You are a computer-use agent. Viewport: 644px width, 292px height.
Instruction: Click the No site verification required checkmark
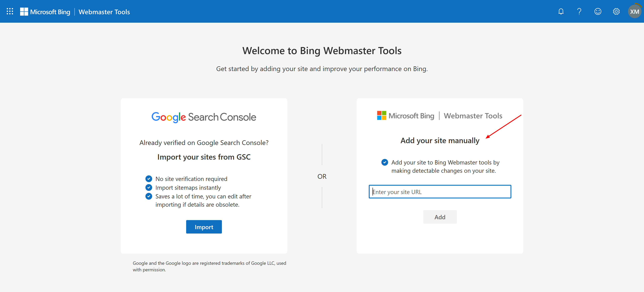point(149,179)
